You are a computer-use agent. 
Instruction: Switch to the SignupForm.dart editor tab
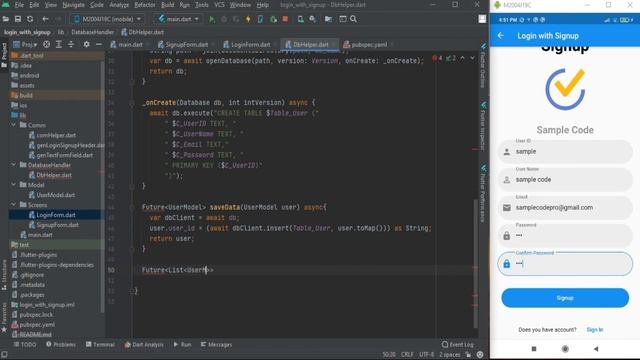click(x=186, y=44)
